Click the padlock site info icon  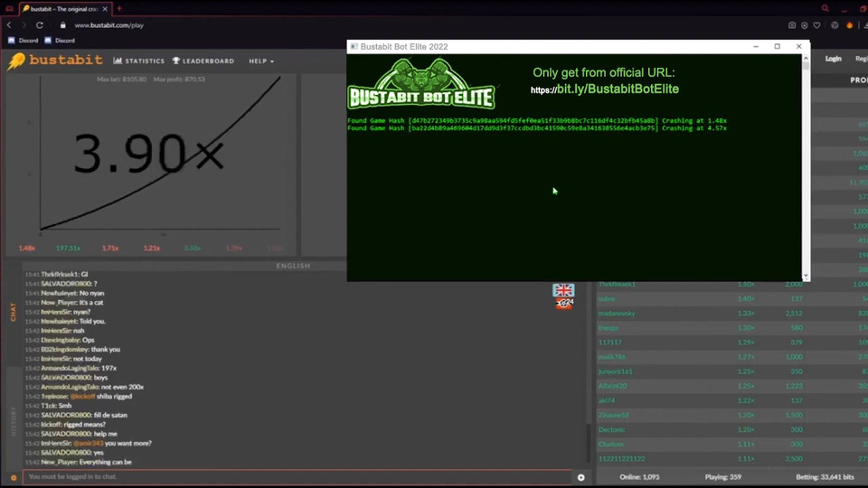click(62, 25)
